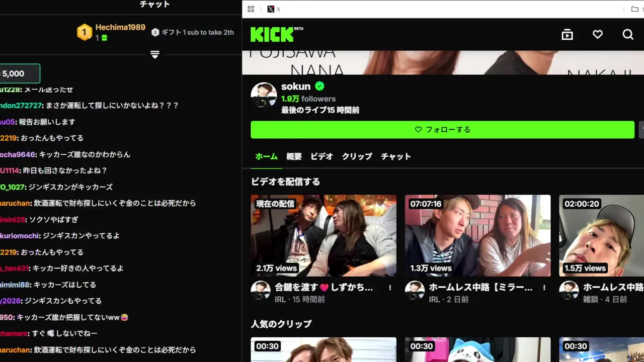Click the 最後のライブ15 時間前 text
This screenshot has width=644, height=362.
coord(320,110)
